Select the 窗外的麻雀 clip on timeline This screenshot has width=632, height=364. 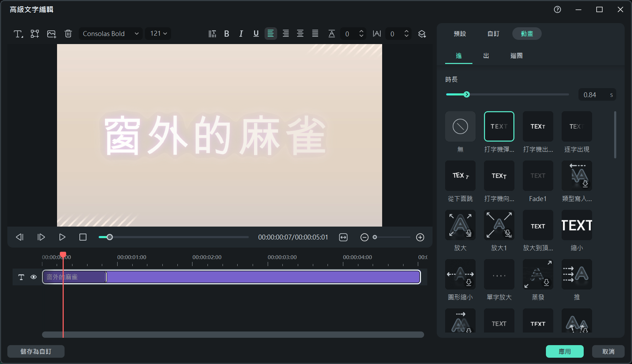pyautogui.click(x=231, y=277)
